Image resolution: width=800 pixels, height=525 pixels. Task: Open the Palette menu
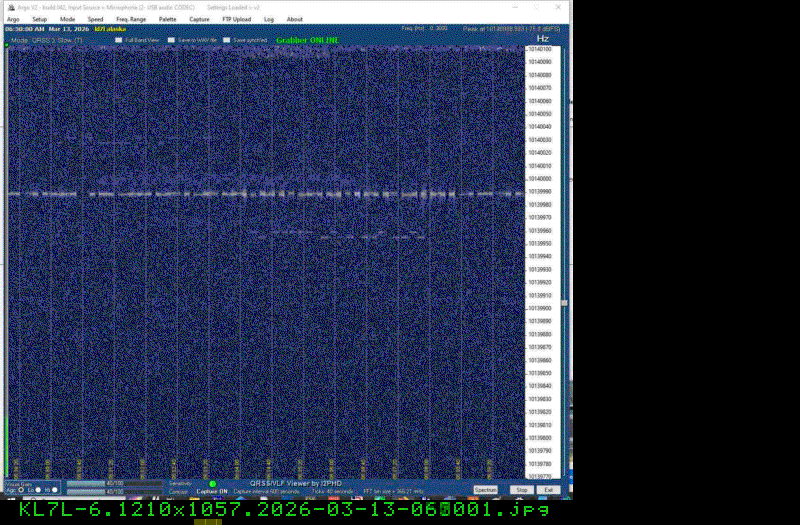[x=167, y=19]
